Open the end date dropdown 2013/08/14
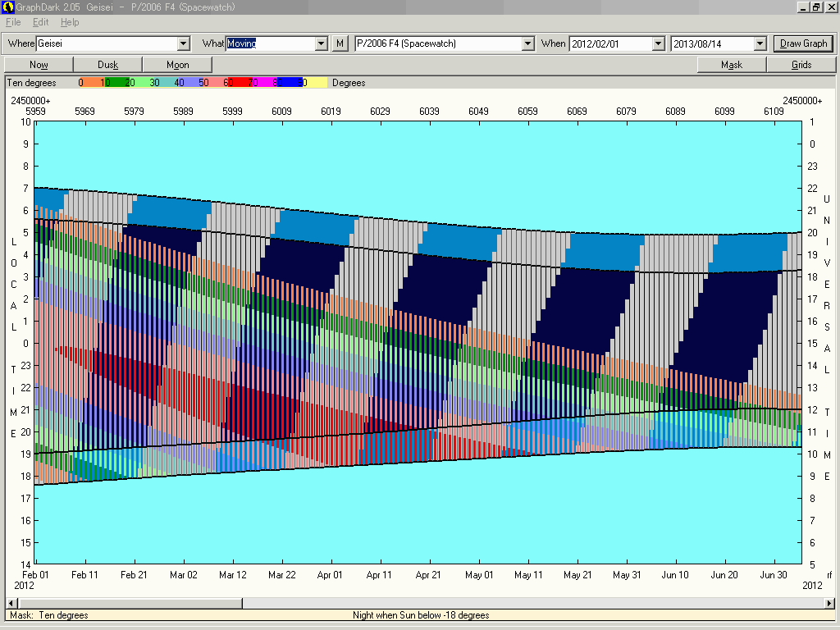The image size is (840, 630). 760,43
